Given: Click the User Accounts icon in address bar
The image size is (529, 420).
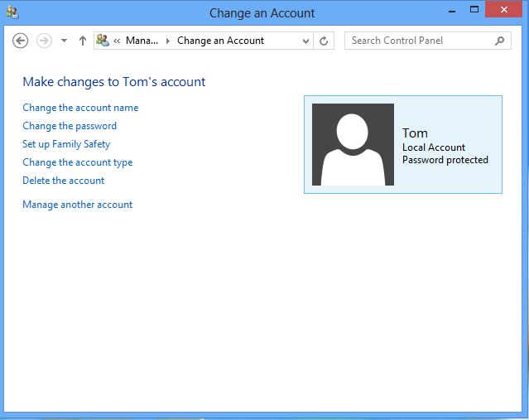Looking at the screenshot, I should (x=103, y=41).
